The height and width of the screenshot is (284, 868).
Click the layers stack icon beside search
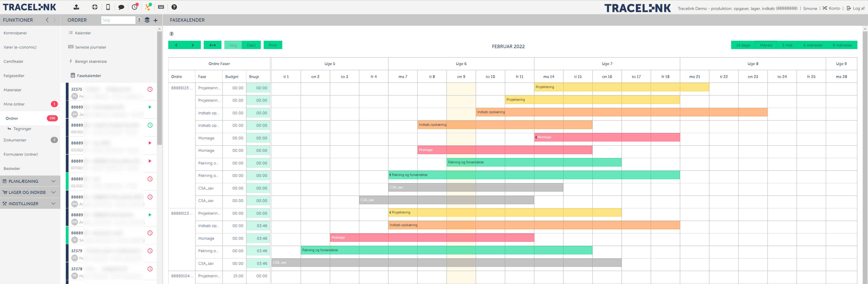coord(147,20)
